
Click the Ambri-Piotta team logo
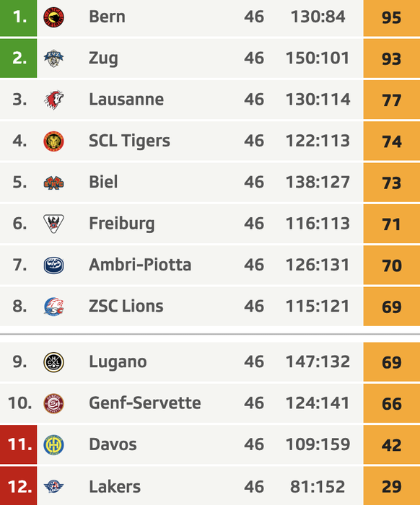click(53, 265)
